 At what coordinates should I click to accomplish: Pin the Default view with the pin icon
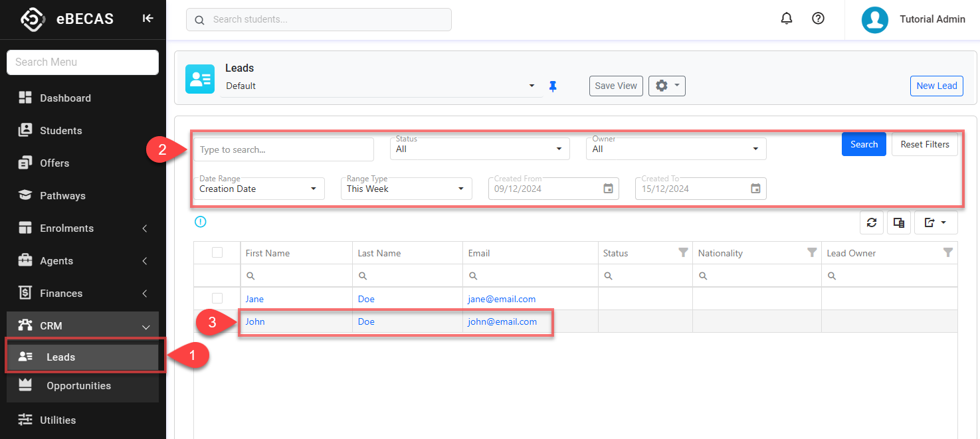coord(553,86)
